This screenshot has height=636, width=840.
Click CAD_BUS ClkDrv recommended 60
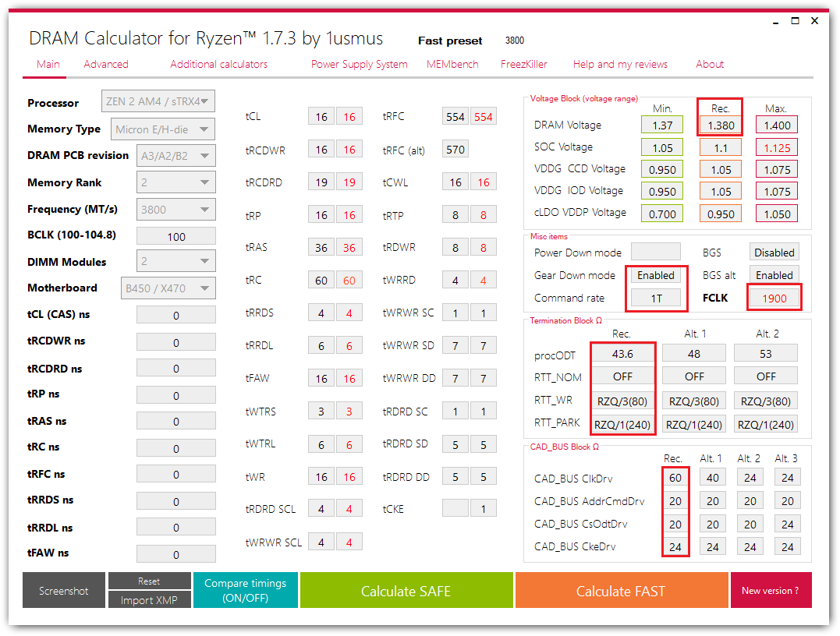coord(675,478)
